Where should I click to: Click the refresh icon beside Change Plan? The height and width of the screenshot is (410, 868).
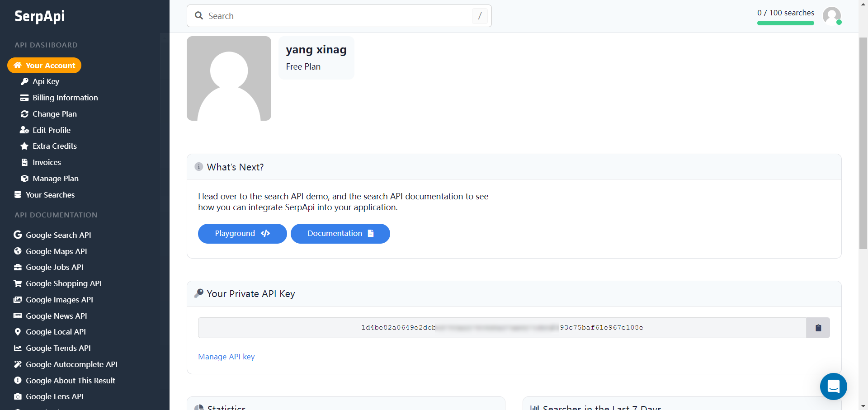(24, 114)
